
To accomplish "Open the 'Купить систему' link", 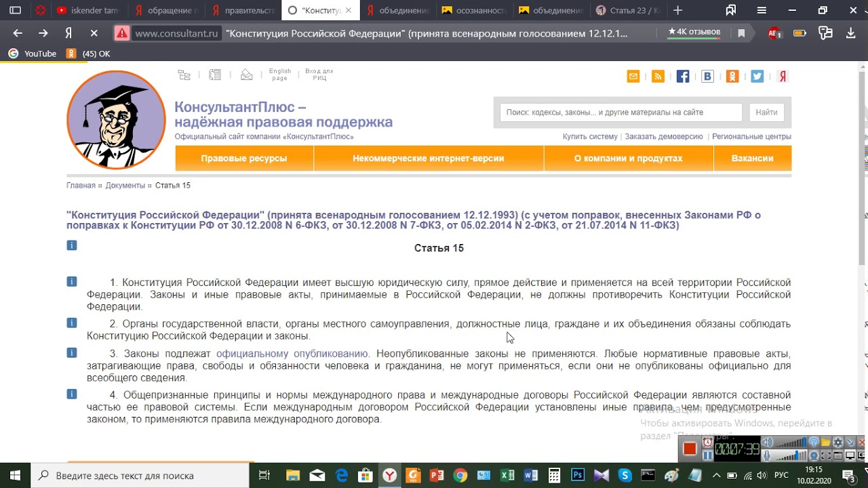I will pyautogui.click(x=590, y=136).
